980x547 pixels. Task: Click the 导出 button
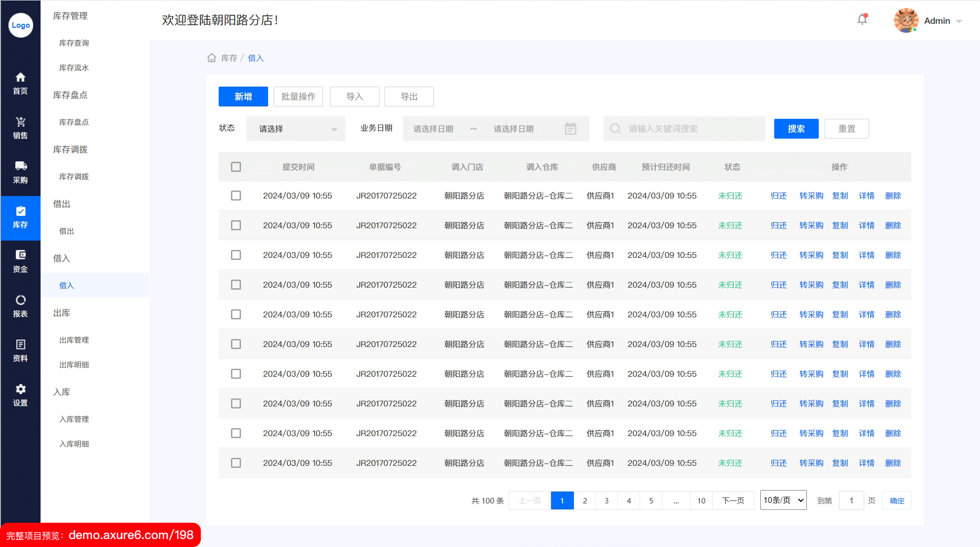pyautogui.click(x=409, y=97)
